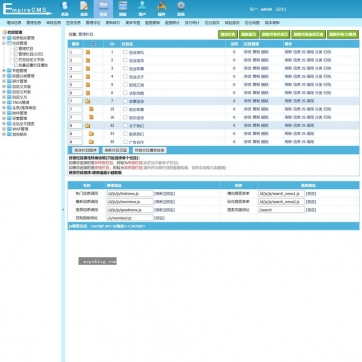This screenshot has width=362, height=362.
Task: Open 后台首页 in the sub navigation bar
Action: (212, 23)
